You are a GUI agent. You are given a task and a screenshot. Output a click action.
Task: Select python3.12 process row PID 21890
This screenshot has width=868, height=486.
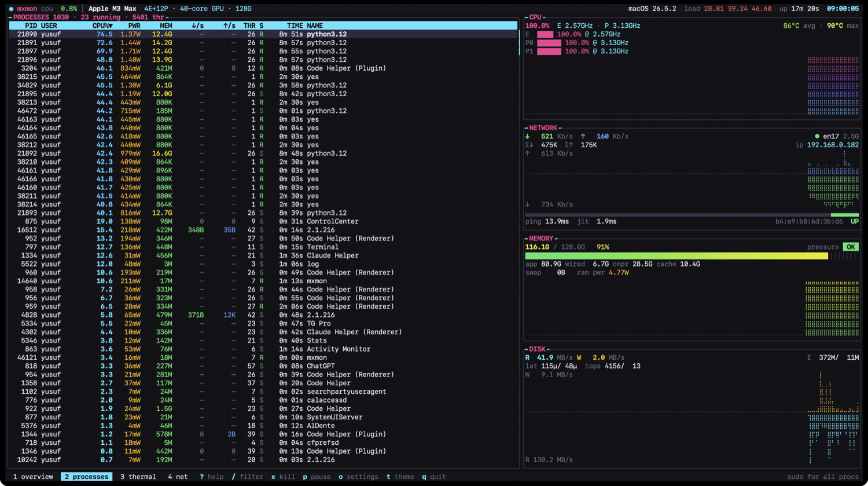[263, 34]
